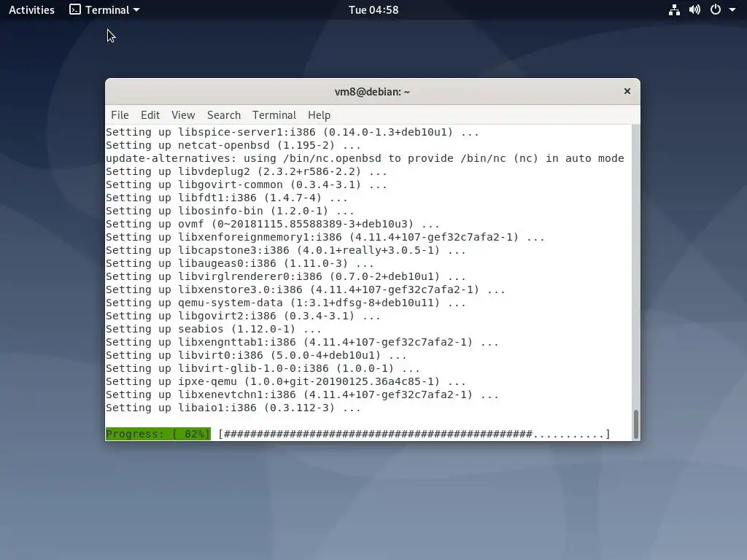Screen dimensions: 747x560
Task: Click the line 'Setting up seabios'
Action: click(x=214, y=329)
